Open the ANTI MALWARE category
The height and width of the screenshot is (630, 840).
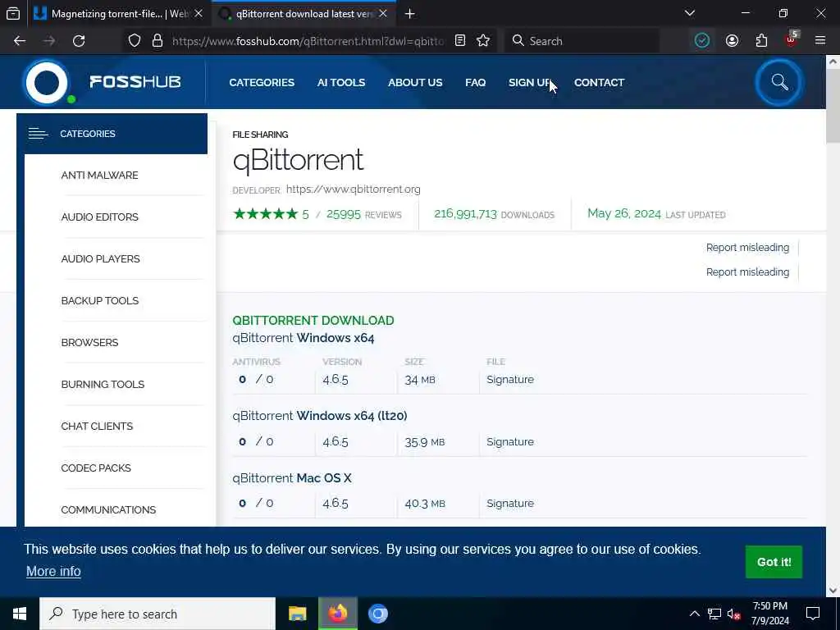(99, 176)
